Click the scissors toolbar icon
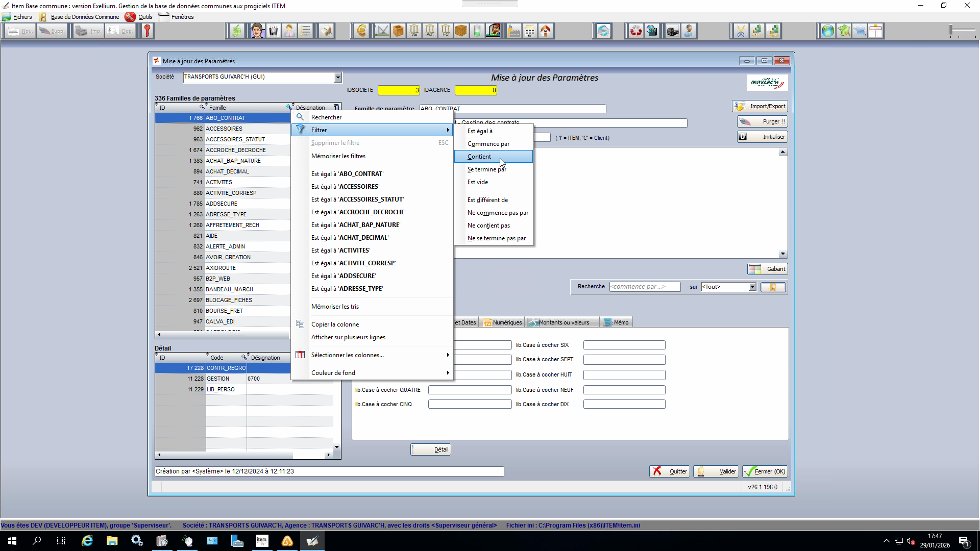The height and width of the screenshot is (551, 980). (x=740, y=31)
